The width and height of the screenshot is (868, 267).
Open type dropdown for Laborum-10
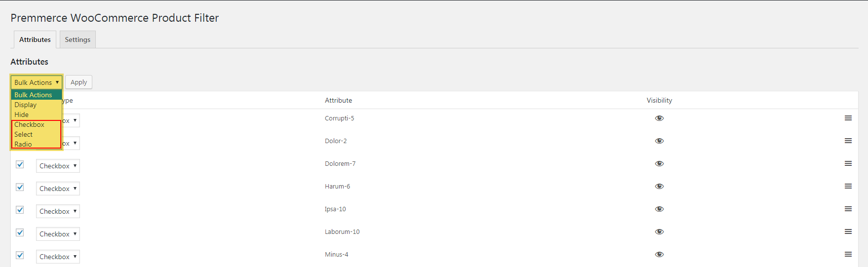tap(58, 234)
